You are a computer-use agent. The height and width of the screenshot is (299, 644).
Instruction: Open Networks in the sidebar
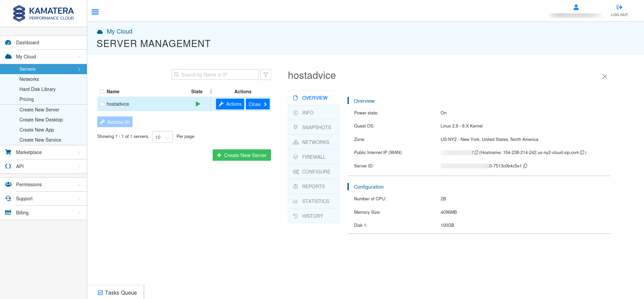pos(29,79)
